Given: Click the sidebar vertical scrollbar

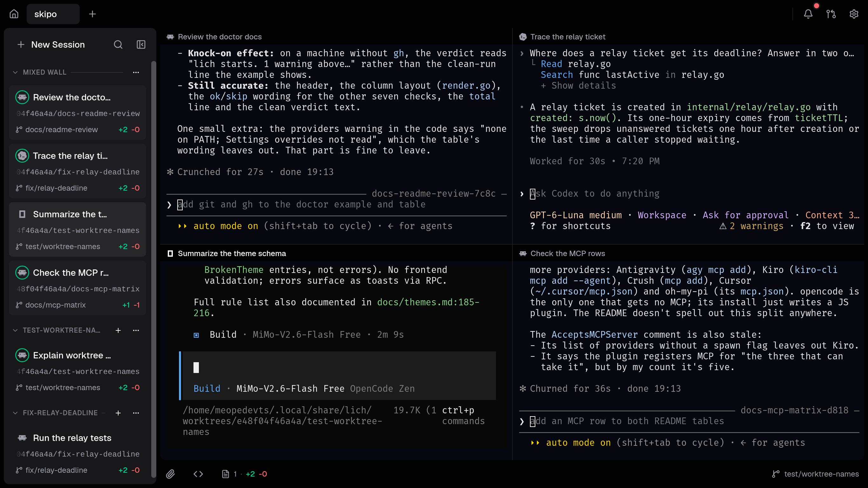Looking at the screenshot, I should 153,270.
